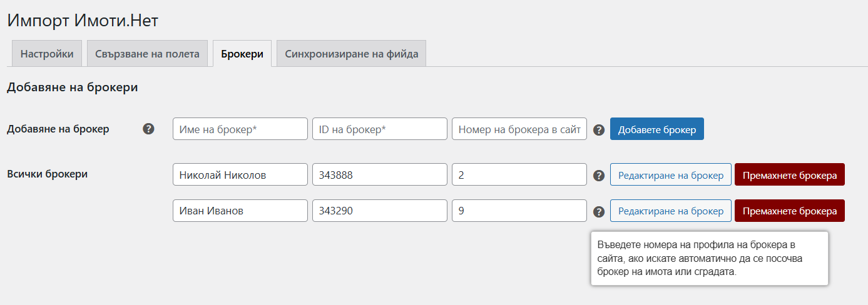Image resolution: width=868 pixels, height=305 pixels.
Task: Click Редактиране на брокер for Николай Николов
Action: pos(671,175)
